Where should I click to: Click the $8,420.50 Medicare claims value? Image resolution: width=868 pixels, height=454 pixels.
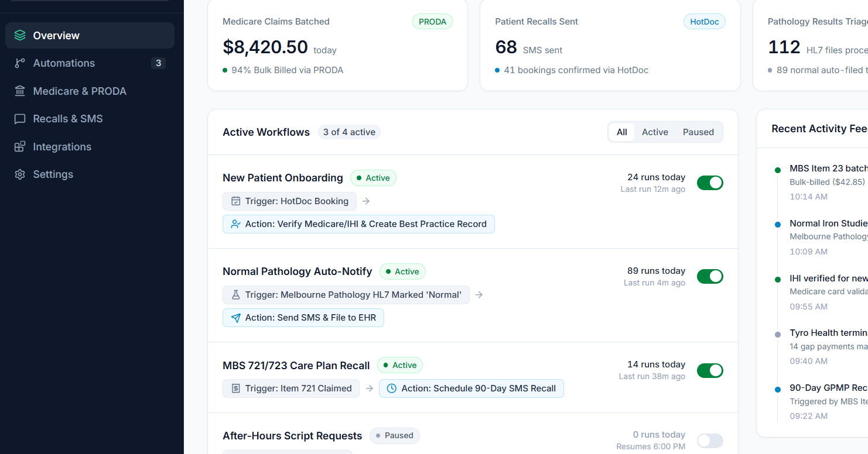pos(265,47)
